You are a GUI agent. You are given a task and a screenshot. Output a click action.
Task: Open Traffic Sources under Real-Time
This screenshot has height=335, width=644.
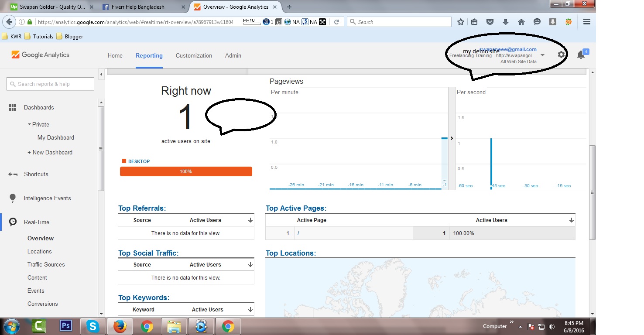coord(46,264)
